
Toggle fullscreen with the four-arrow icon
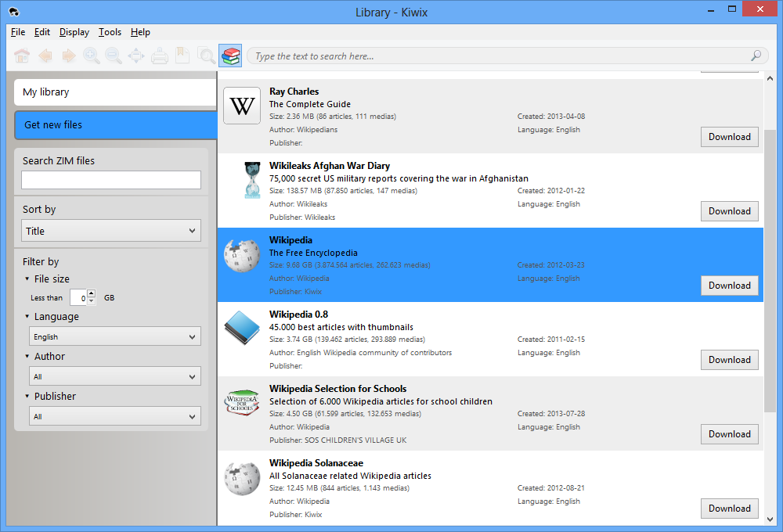(136, 56)
